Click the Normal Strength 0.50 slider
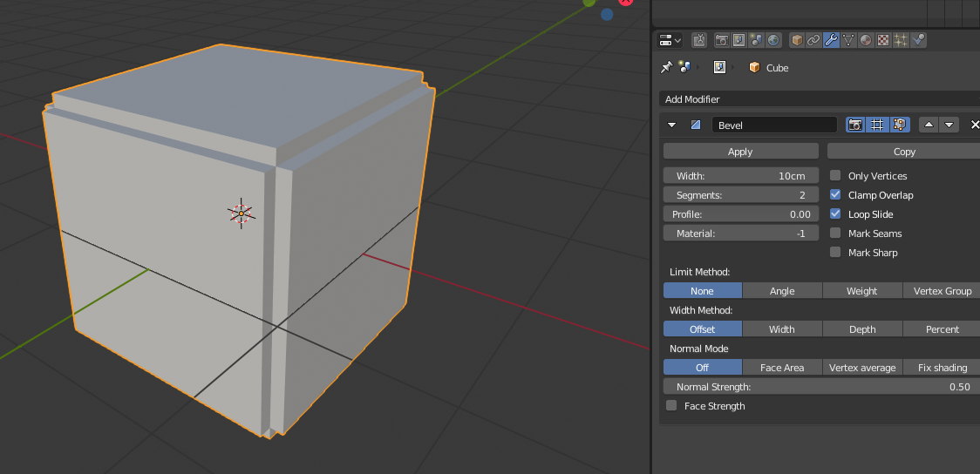The width and height of the screenshot is (980, 474). coord(821,387)
